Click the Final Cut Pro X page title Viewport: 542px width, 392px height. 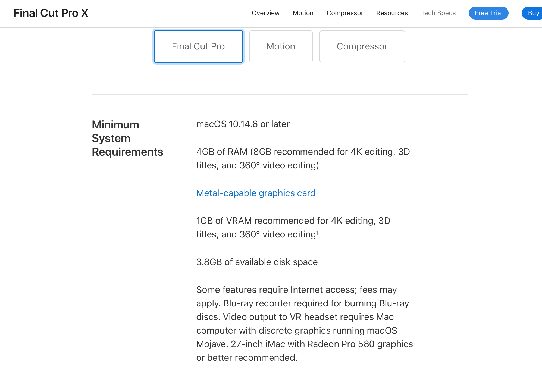(51, 13)
